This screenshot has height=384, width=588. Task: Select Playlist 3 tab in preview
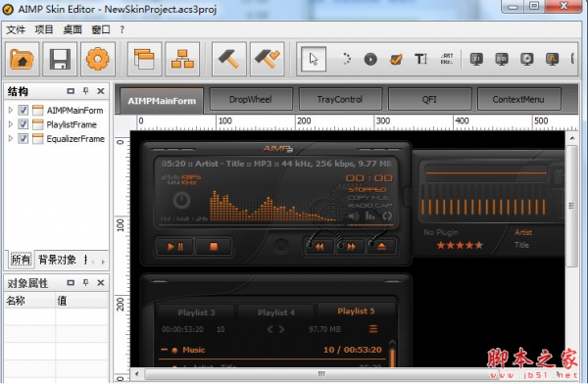(196, 312)
